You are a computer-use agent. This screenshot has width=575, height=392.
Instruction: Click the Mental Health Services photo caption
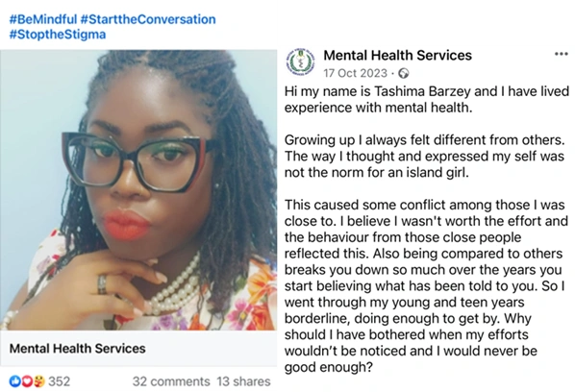[77, 349]
